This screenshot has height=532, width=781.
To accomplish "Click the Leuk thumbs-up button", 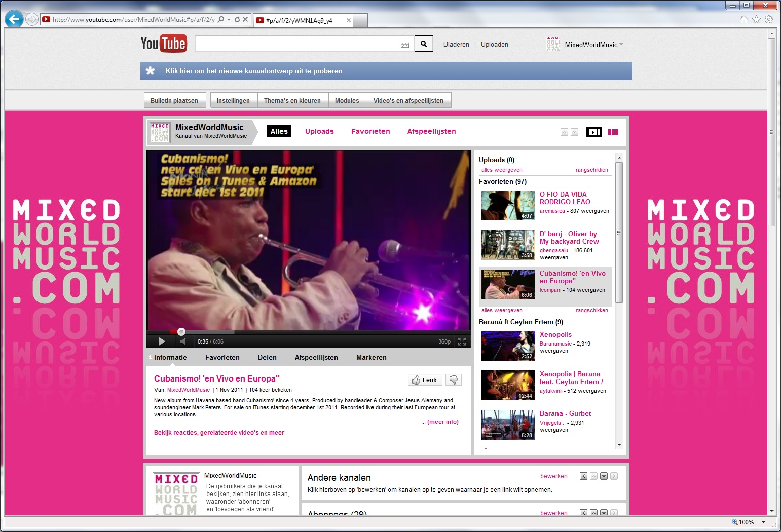I will pyautogui.click(x=425, y=380).
